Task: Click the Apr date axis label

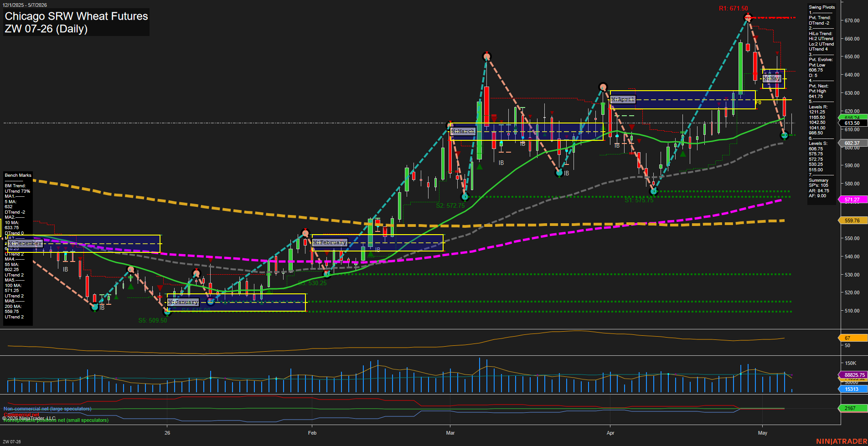Action: point(610,433)
